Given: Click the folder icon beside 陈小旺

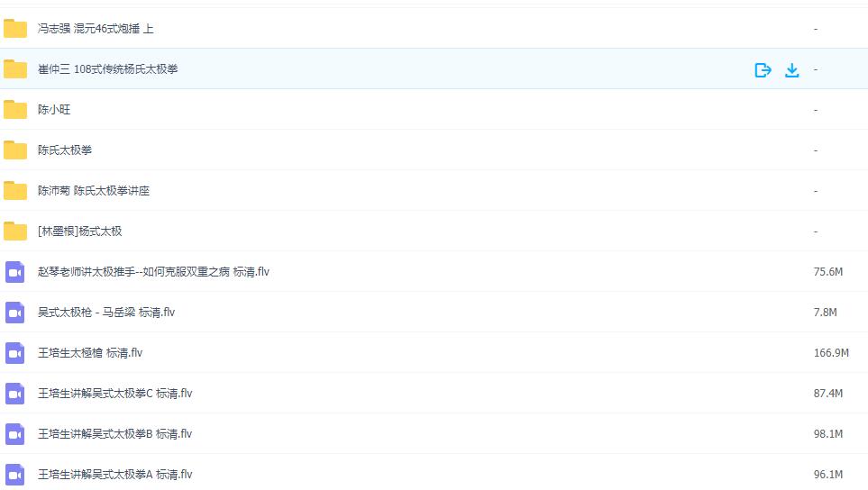Looking at the screenshot, I should pos(15,110).
